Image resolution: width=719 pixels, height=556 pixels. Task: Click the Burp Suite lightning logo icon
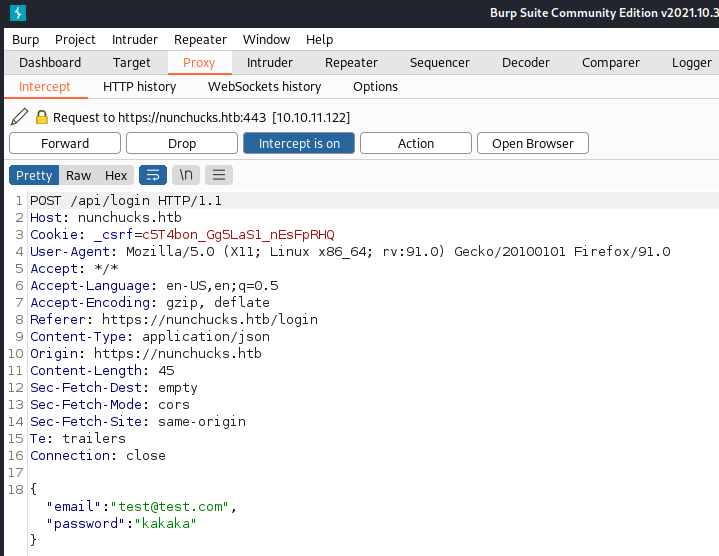click(18, 12)
